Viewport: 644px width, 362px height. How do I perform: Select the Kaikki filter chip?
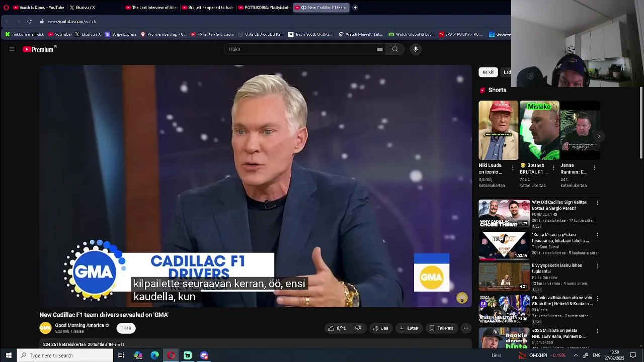click(x=488, y=72)
